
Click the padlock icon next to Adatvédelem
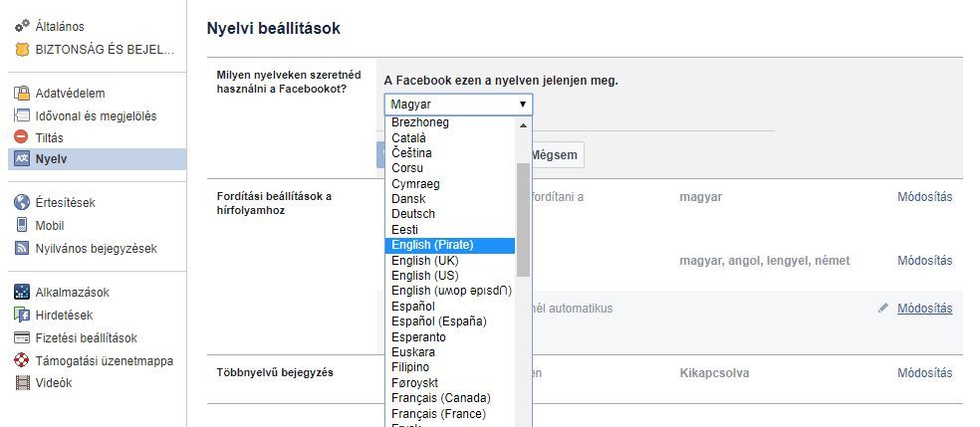pyautogui.click(x=22, y=94)
